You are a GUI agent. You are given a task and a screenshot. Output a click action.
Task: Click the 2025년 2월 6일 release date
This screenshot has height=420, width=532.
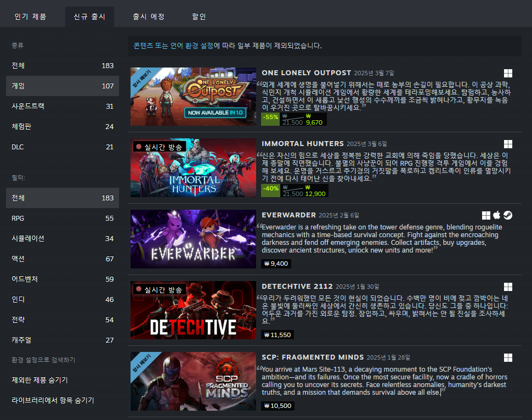coord(339,216)
